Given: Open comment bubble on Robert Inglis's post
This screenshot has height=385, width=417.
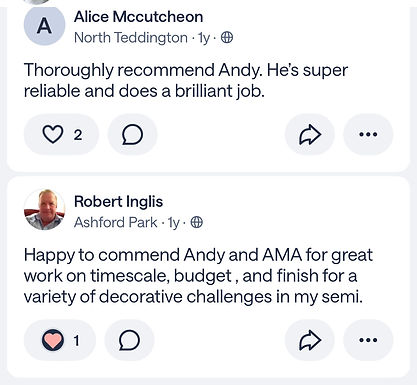Looking at the screenshot, I should (129, 340).
